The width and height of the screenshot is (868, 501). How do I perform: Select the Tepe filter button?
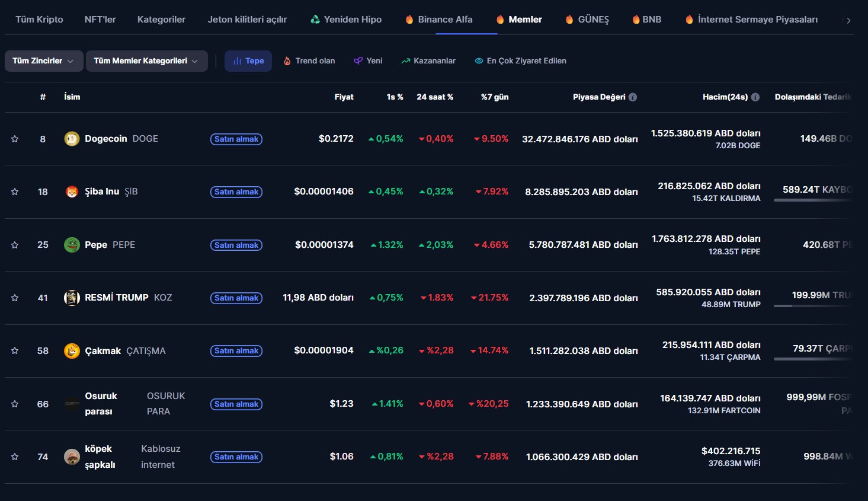click(x=248, y=61)
